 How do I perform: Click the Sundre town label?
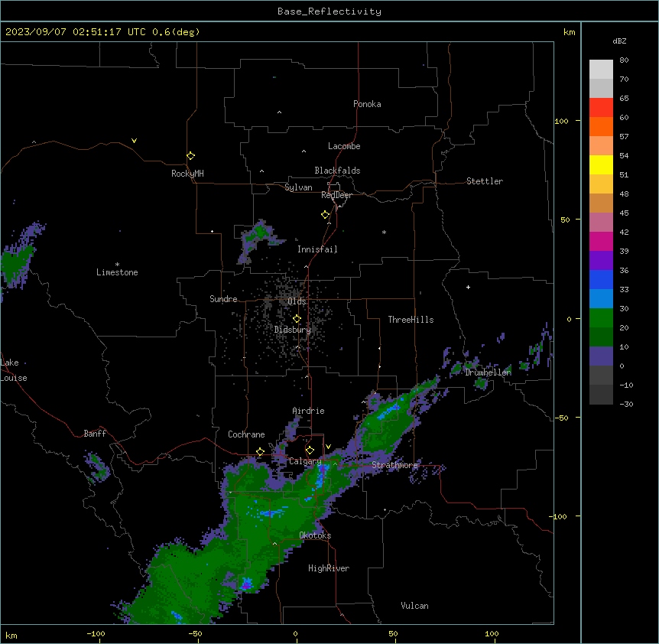pyautogui.click(x=223, y=299)
